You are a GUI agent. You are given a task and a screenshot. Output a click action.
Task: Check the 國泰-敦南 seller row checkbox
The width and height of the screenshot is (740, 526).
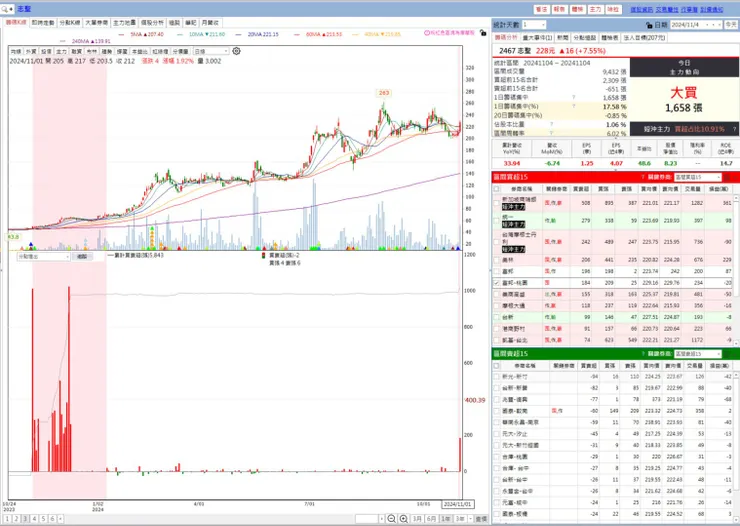pos(496,411)
